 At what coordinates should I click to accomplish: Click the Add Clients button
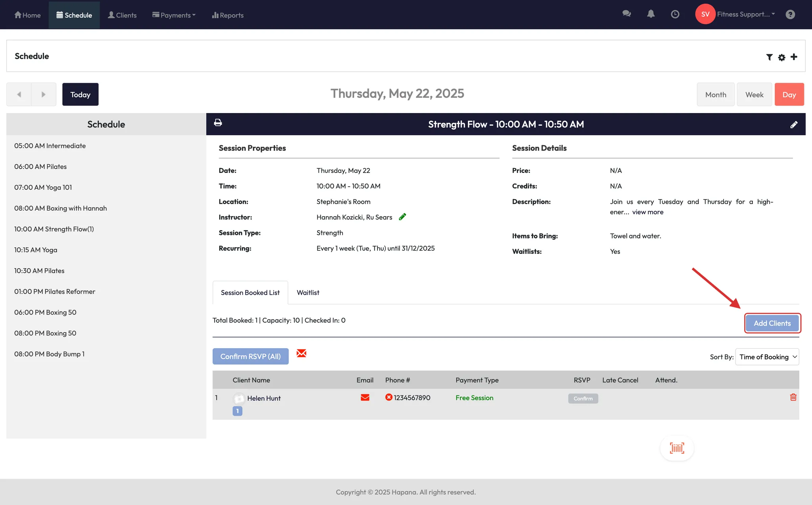coord(772,323)
